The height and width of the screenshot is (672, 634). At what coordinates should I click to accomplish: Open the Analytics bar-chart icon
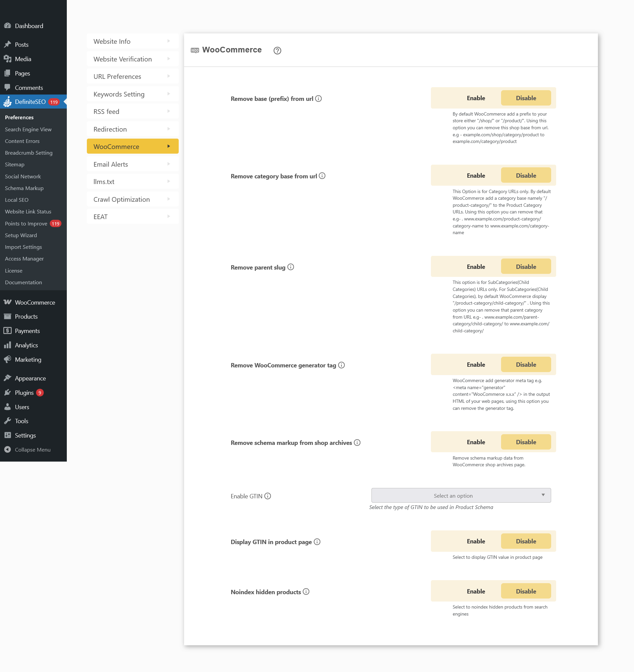pos(7,345)
